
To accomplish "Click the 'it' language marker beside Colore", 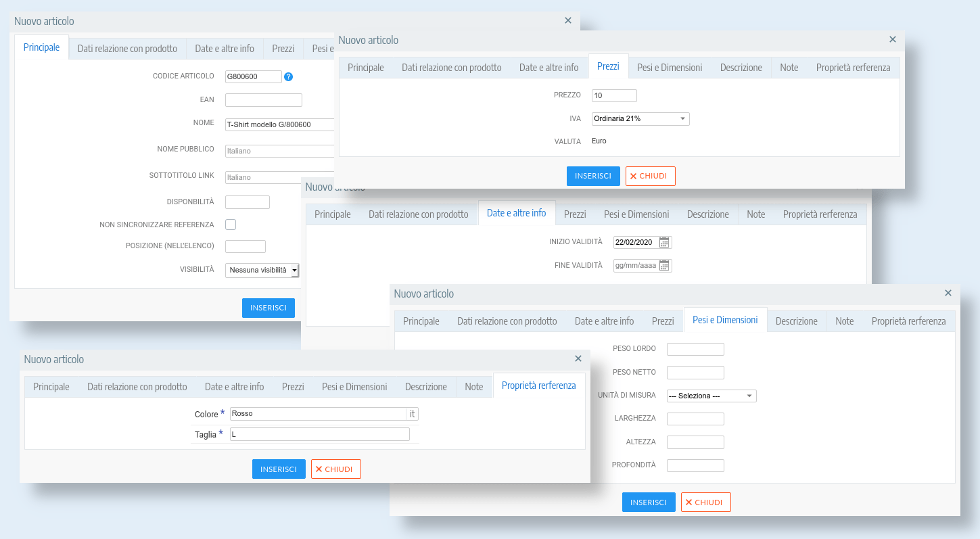I will point(413,414).
